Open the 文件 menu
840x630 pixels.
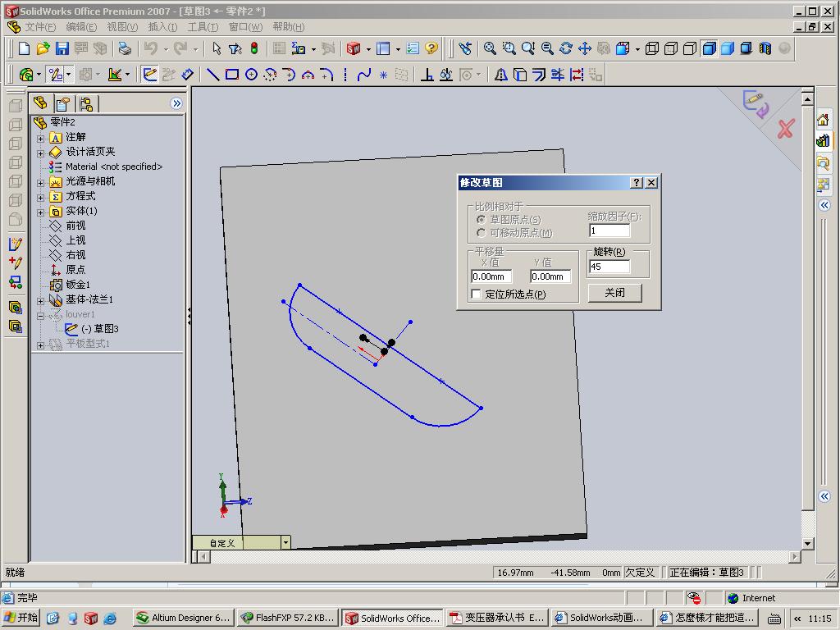point(39,27)
